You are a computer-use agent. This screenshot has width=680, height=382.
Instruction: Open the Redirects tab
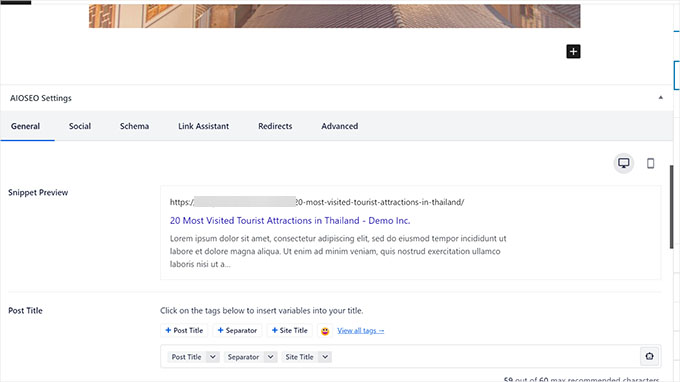coord(275,126)
